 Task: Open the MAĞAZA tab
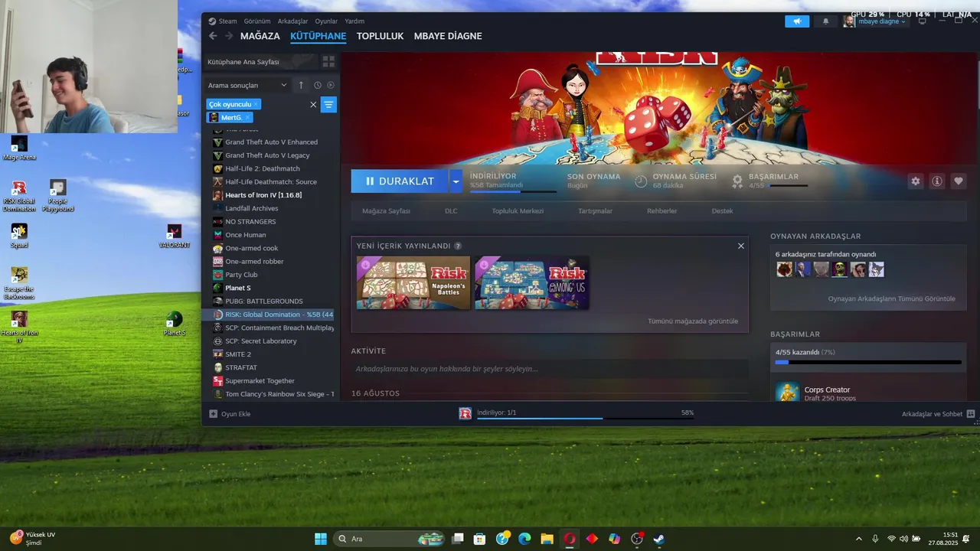(x=260, y=36)
